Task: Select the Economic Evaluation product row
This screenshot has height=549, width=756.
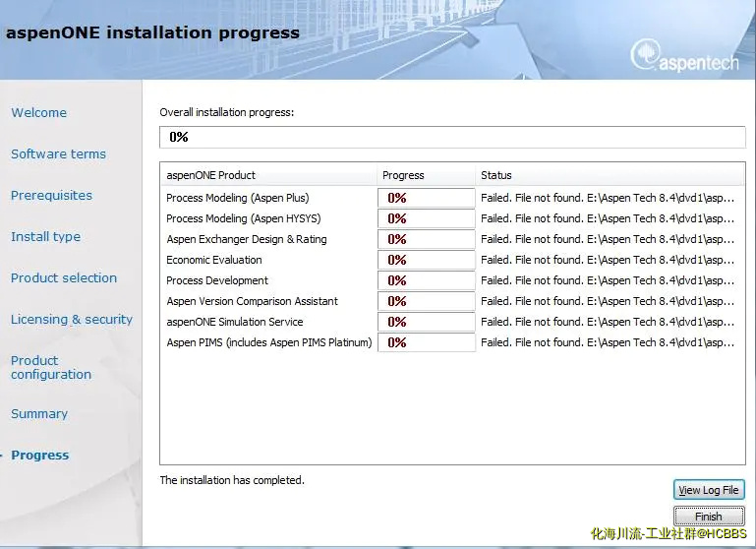Action: point(452,260)
